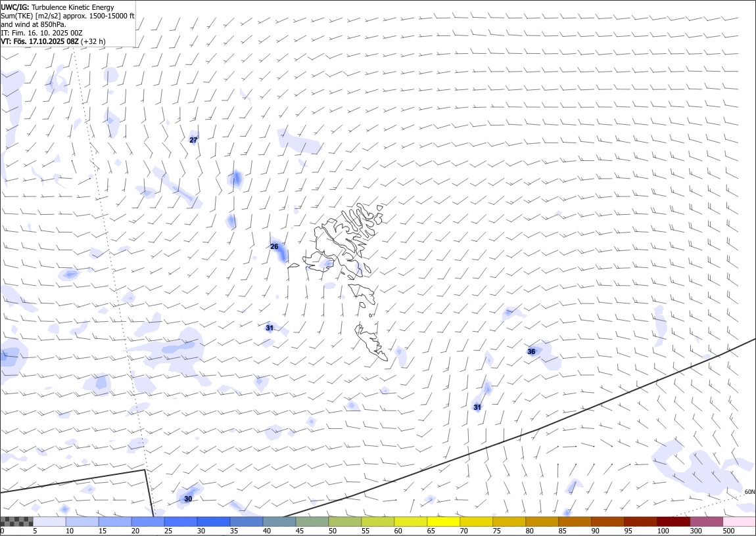Click the legend swatch between 50 and 55
Viewport: 756px width, 536px height.
(x=344, y=522)
